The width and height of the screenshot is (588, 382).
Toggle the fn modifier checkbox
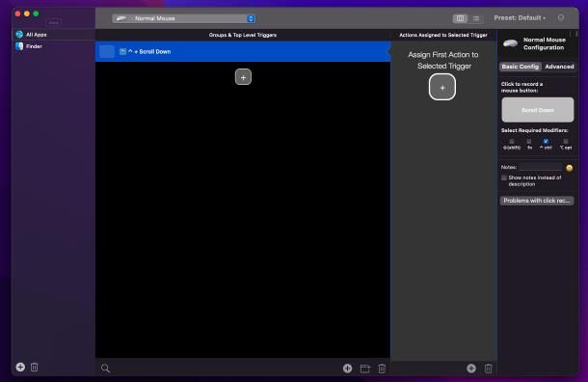click(x=529, y=142)
